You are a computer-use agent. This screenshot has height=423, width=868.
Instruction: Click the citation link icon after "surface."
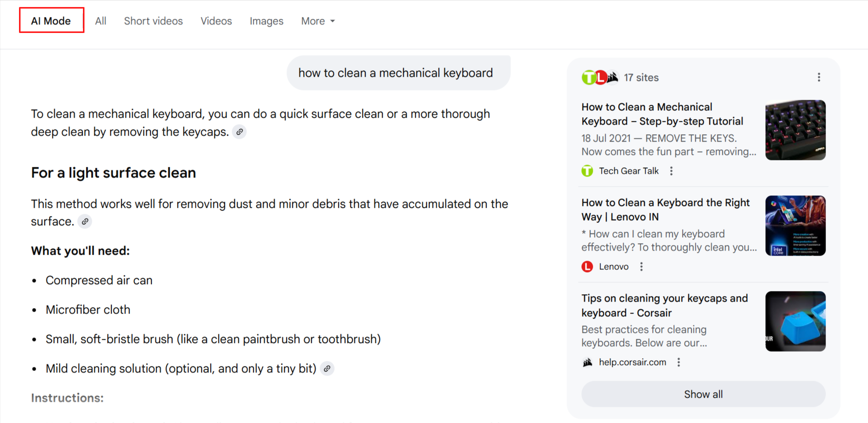click(85, 222)
